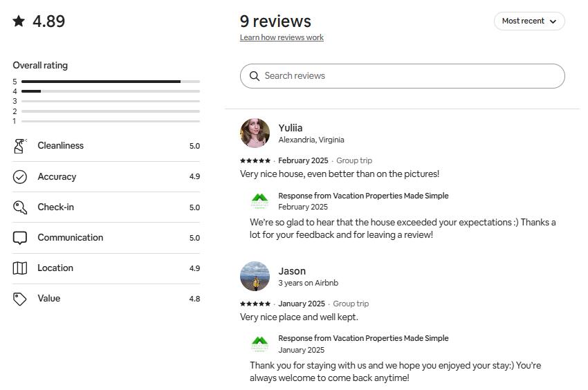The image size is (588, 390).
Task: Click the Communication speech bubble icon
Action: 20,238
